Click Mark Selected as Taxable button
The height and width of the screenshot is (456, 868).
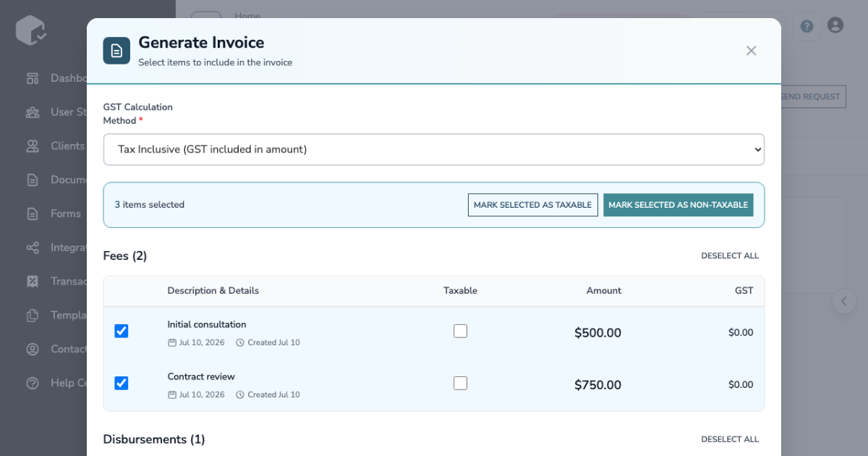(533, 205)
